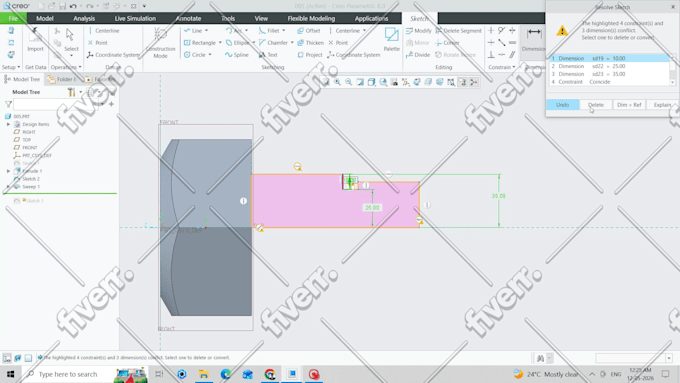The width and height of the screenshot is (680, 383).
Task: Click Undo in Resolve Sketch dialog
Action: point(562,105)
